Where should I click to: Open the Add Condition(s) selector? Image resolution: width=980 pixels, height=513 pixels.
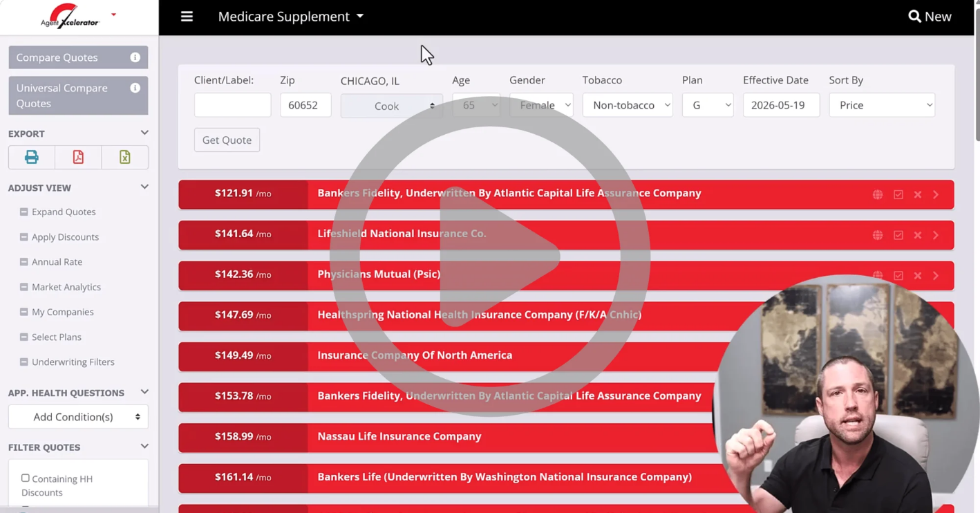click(78, 417)
